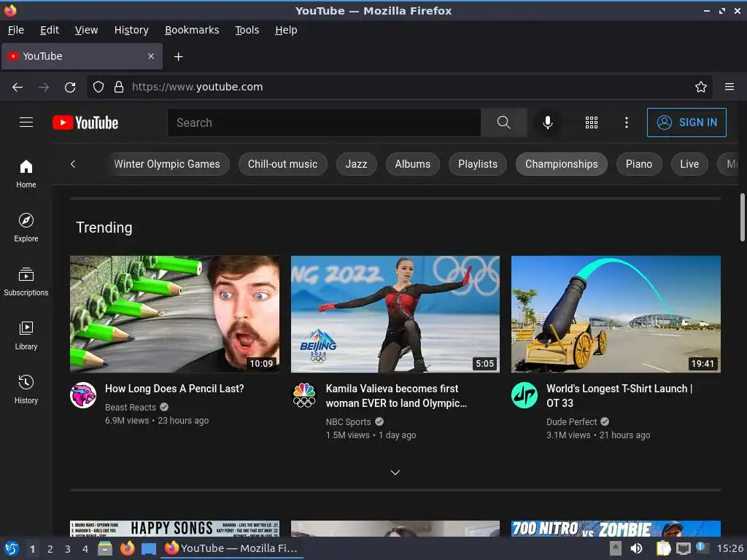747x560 pixels.
Task: Open the Bookmarks menu
Action: coord(192,30)
